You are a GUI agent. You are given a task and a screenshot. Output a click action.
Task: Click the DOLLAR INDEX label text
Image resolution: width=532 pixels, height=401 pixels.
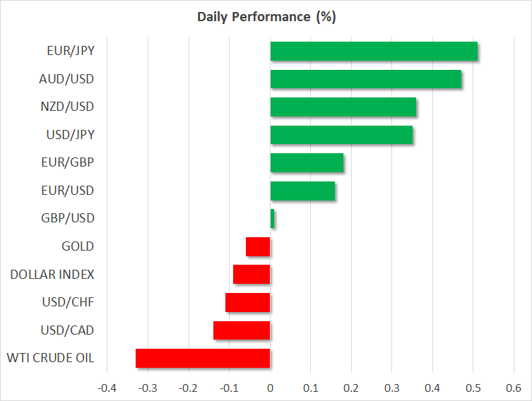pos(52,275)
